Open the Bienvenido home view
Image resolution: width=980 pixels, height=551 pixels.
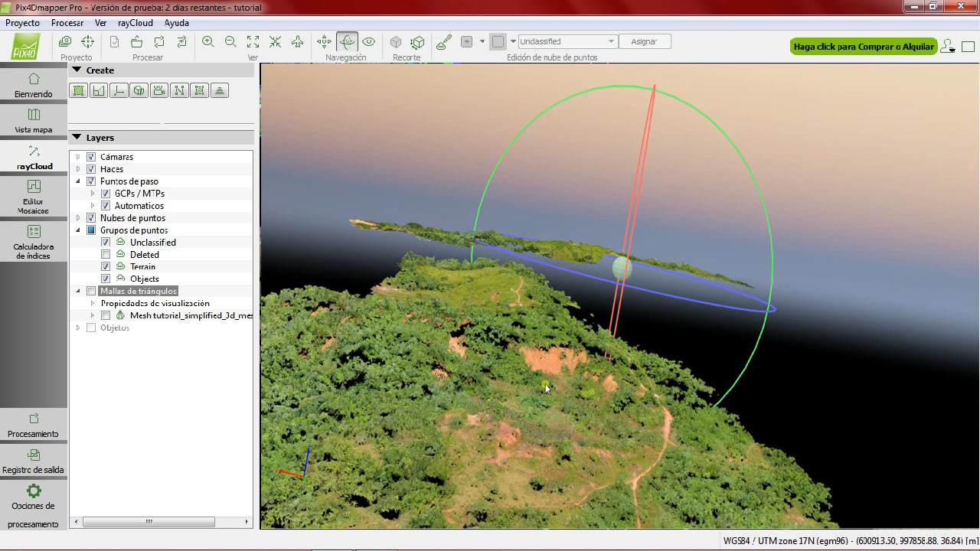point(34,85)
